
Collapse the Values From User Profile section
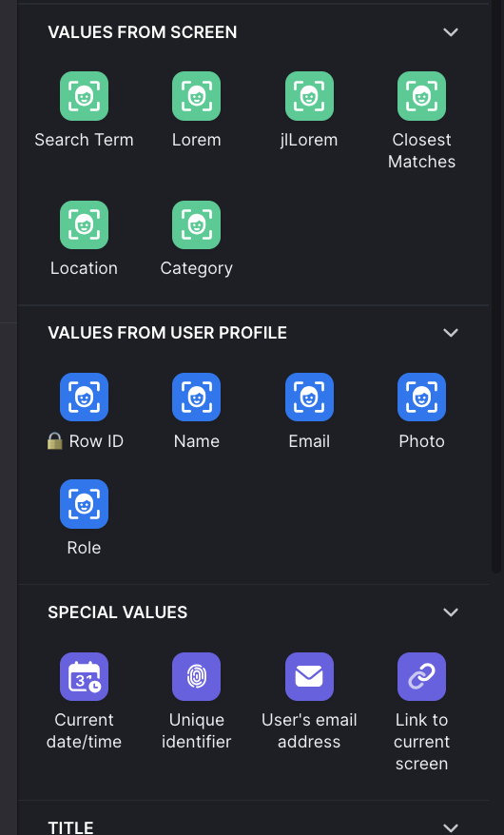pos(451,333)
